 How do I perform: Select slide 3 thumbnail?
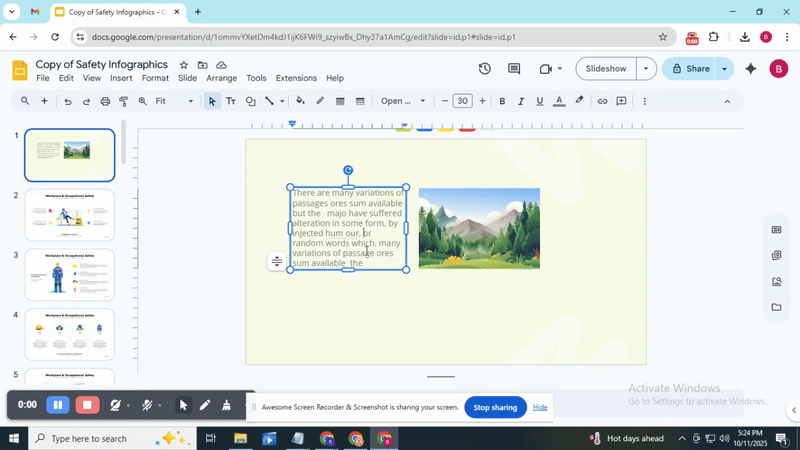coord(69,275)
